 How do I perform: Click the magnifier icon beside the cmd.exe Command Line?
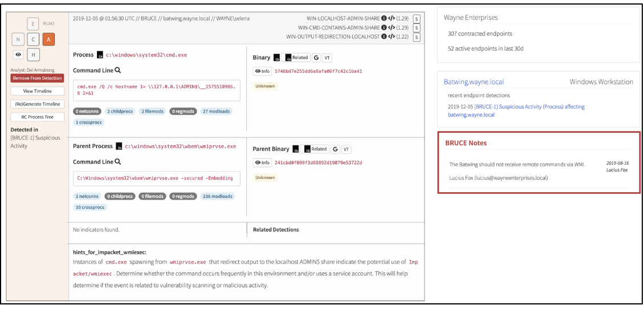pos(118,71)
